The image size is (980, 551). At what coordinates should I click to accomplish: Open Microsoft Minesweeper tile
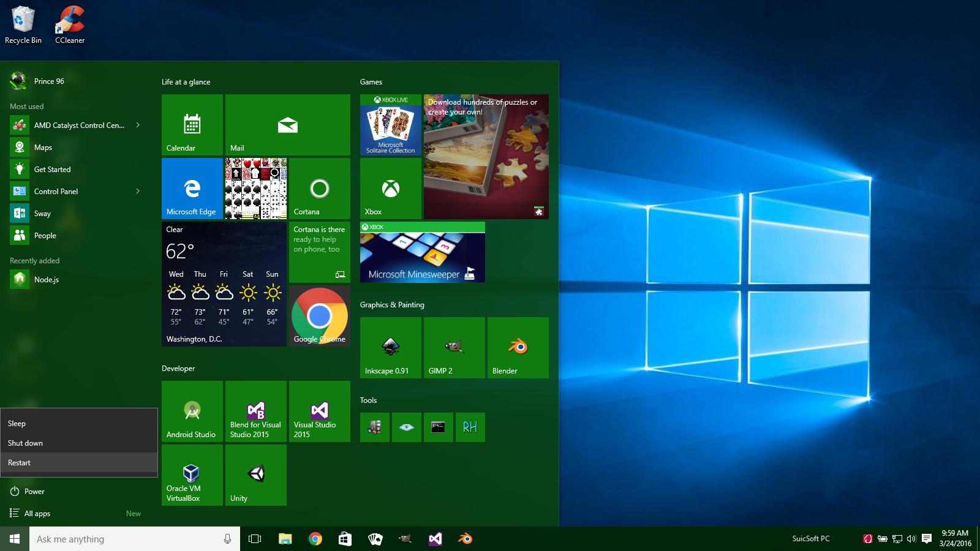(x=423, y=252)
